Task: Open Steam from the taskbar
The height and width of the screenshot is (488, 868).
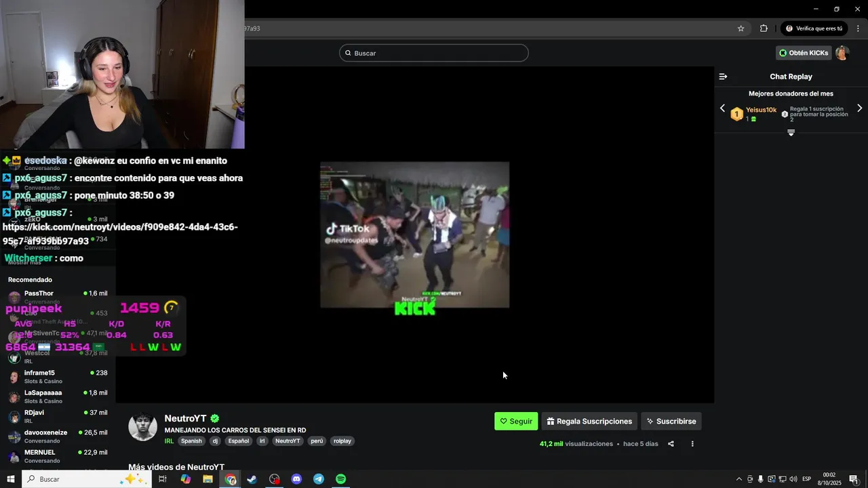Action: click(x=252, y=479)
